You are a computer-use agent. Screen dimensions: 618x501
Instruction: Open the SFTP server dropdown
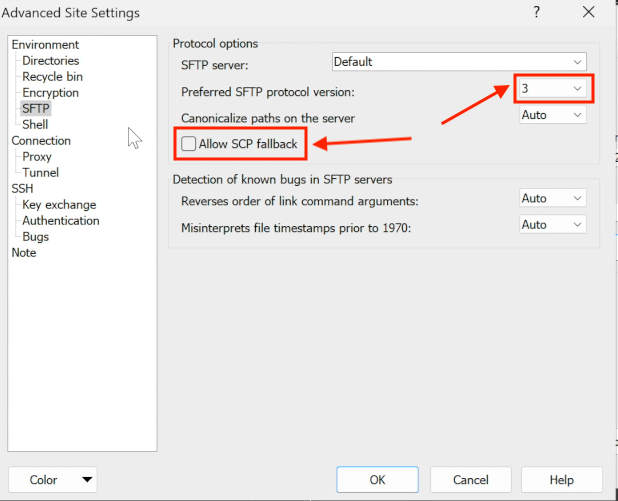point(459,62)
